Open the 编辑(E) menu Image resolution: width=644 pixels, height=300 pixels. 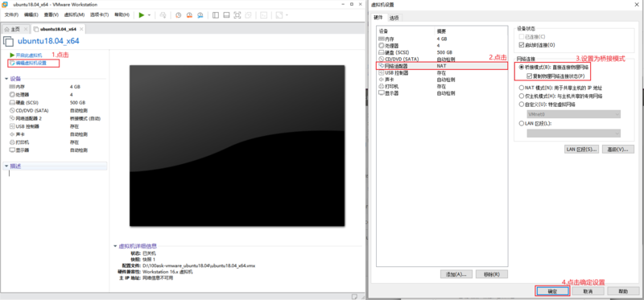click(31, 14)
